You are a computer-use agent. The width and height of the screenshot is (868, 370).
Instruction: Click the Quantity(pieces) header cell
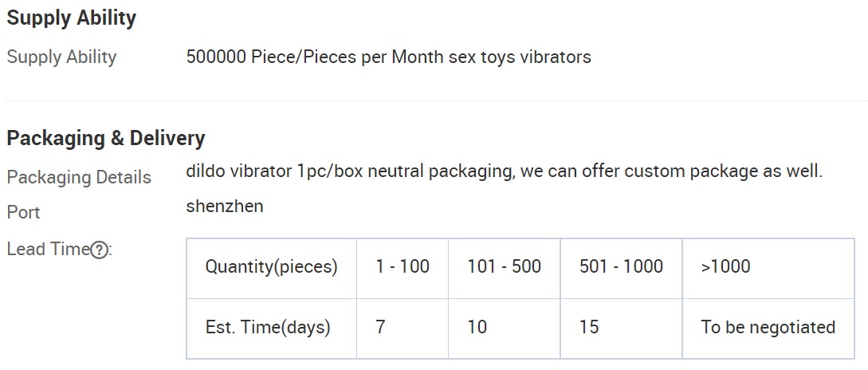click(272, 269)
